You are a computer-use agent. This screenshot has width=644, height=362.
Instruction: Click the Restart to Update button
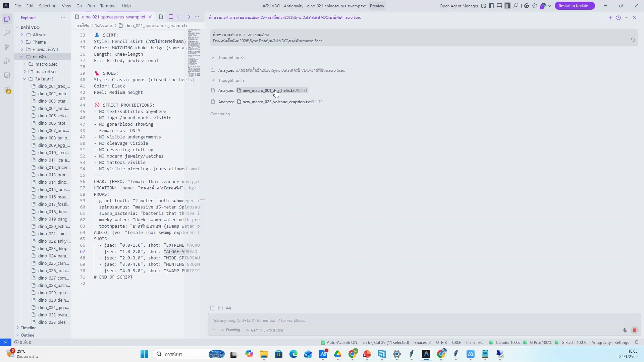tap(575, 6)
